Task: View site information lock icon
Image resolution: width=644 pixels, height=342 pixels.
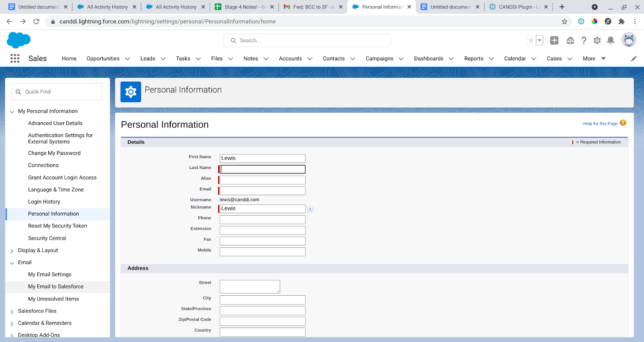Action: (53, 21)
